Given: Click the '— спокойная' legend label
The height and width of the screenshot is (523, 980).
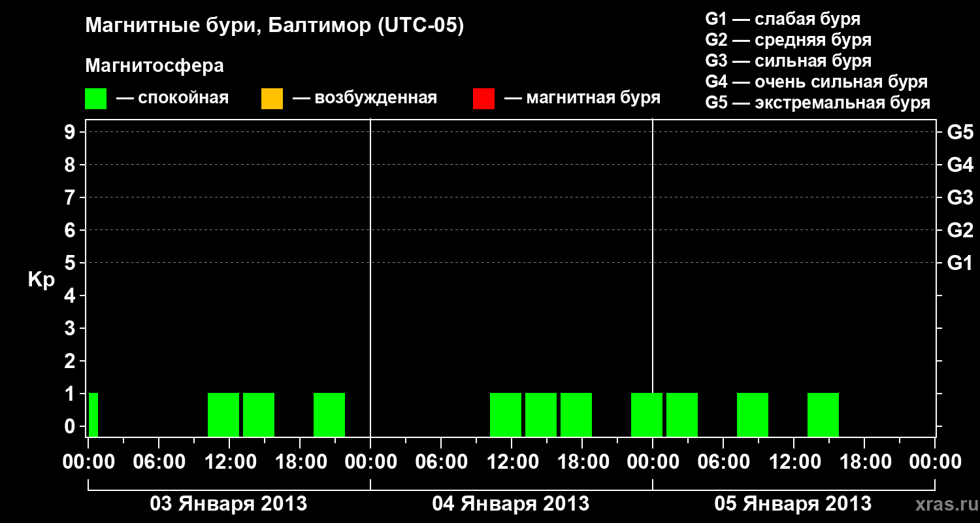Looking at the screenshot, I should click(172, 98).
